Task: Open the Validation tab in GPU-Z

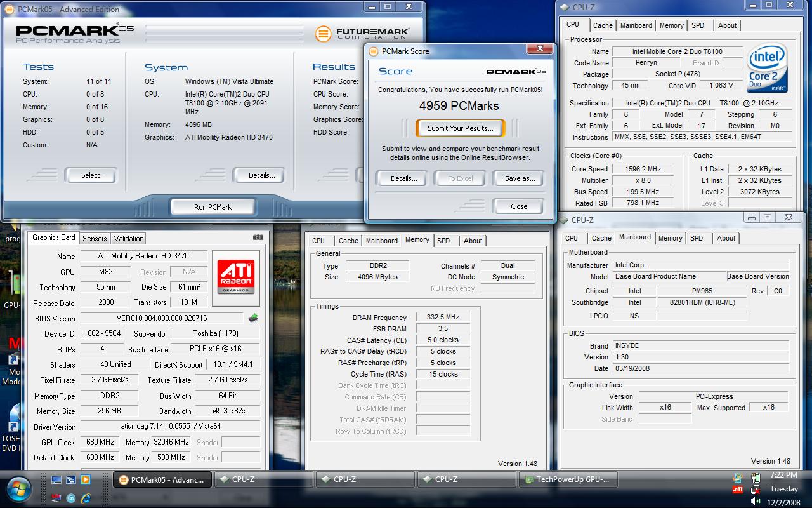Action: [x=129, y=238]
